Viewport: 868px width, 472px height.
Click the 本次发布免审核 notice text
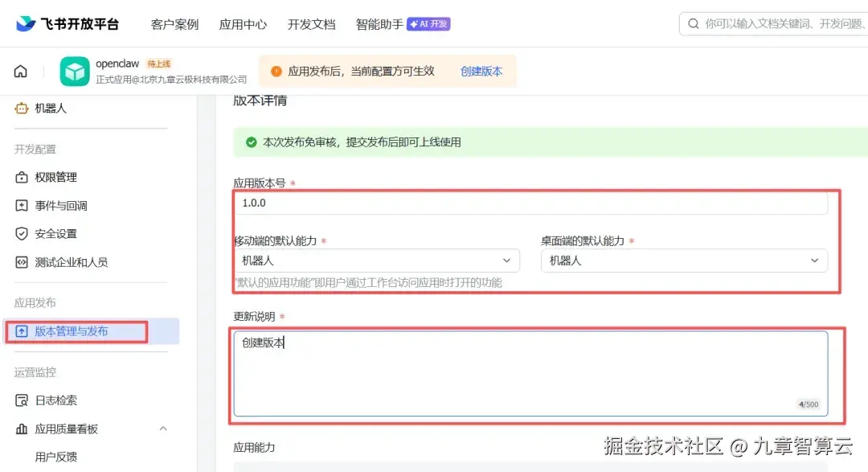[362, 142]
